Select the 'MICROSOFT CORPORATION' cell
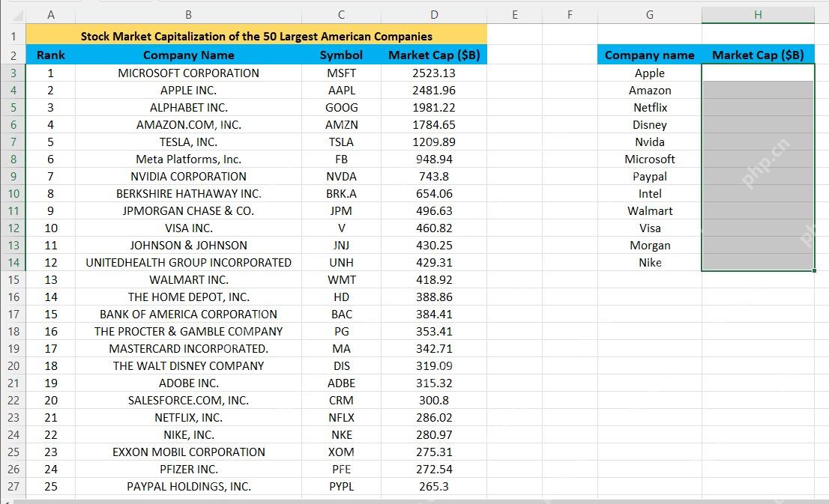 188,73
